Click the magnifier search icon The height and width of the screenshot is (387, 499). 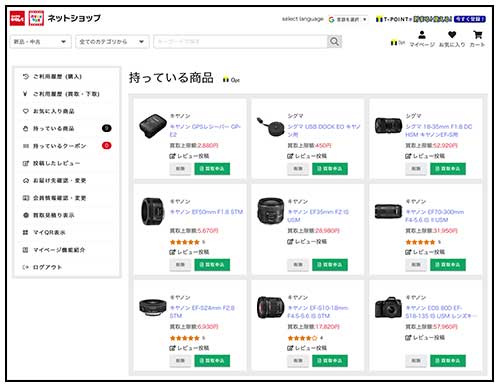click(335, 42)
